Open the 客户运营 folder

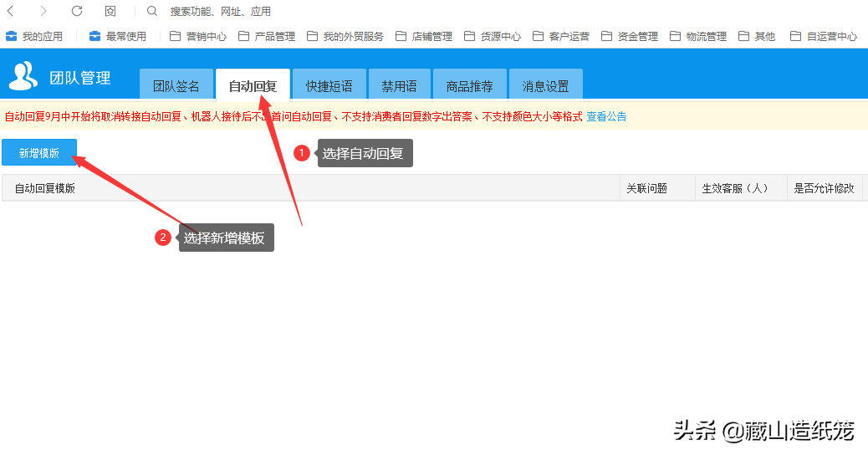coord(561,37)
